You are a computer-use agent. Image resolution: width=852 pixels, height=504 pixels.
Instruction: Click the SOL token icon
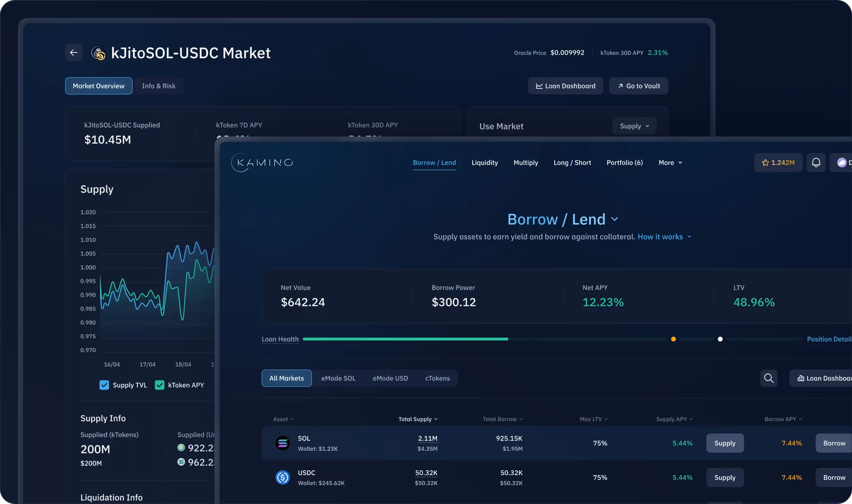pyautogui.click(x=283, y=443)
